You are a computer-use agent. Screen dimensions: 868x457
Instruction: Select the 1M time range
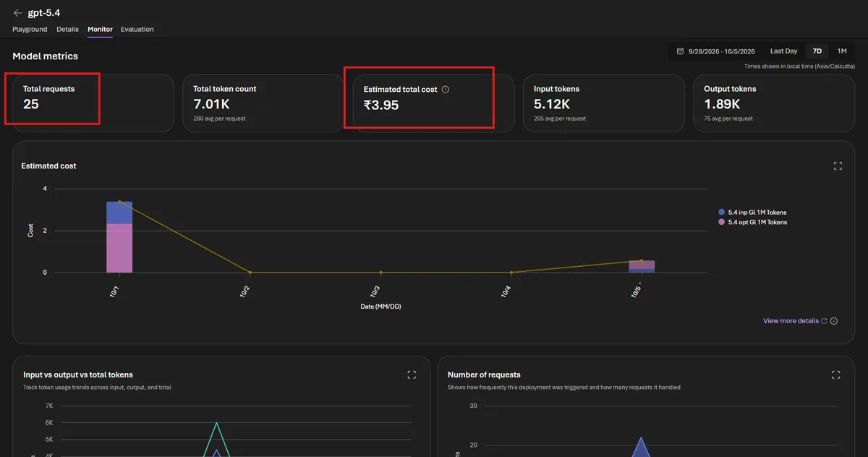click(842, 51)
